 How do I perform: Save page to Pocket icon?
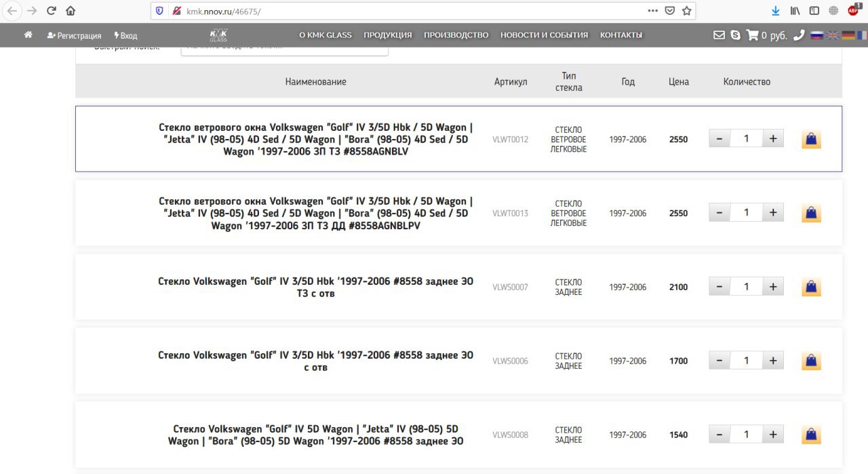pyautogui.click(x=670, y=11)
